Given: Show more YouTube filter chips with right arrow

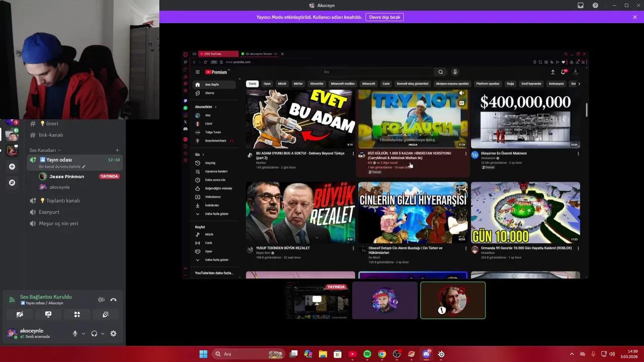Looking at the screenshot, I should click(x=579, y=84).
